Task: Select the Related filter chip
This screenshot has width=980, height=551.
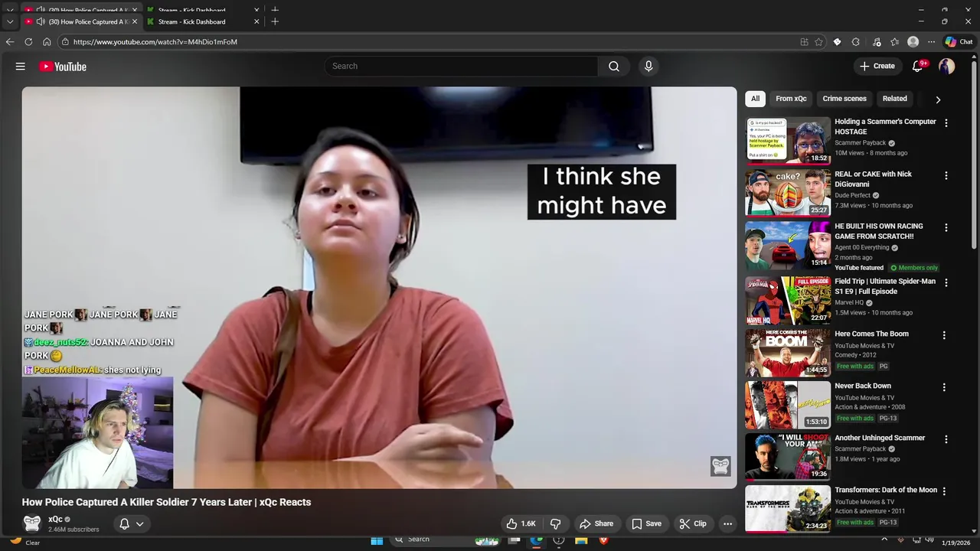Action: (894, 99)
